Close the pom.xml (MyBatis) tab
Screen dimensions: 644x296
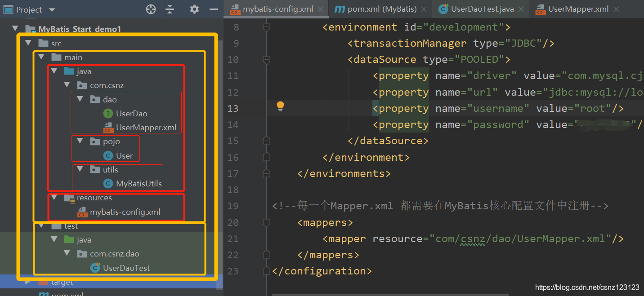click(x=424, y=9)
